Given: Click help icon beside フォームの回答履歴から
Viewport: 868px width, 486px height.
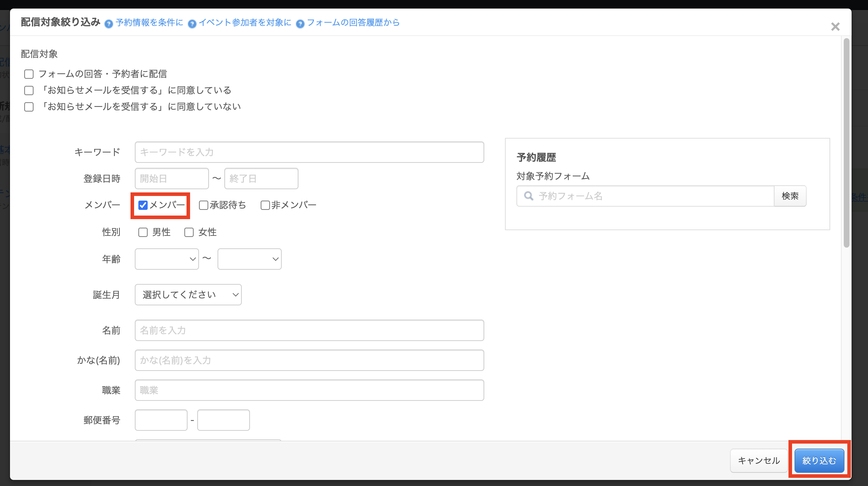Looking at the screenshot, I should pos(300,24).
